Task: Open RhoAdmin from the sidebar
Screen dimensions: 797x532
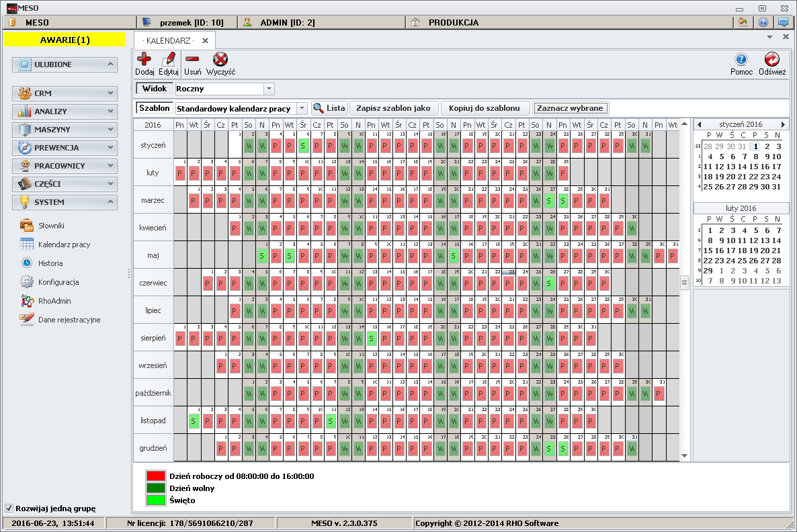Action: (54, 301)
